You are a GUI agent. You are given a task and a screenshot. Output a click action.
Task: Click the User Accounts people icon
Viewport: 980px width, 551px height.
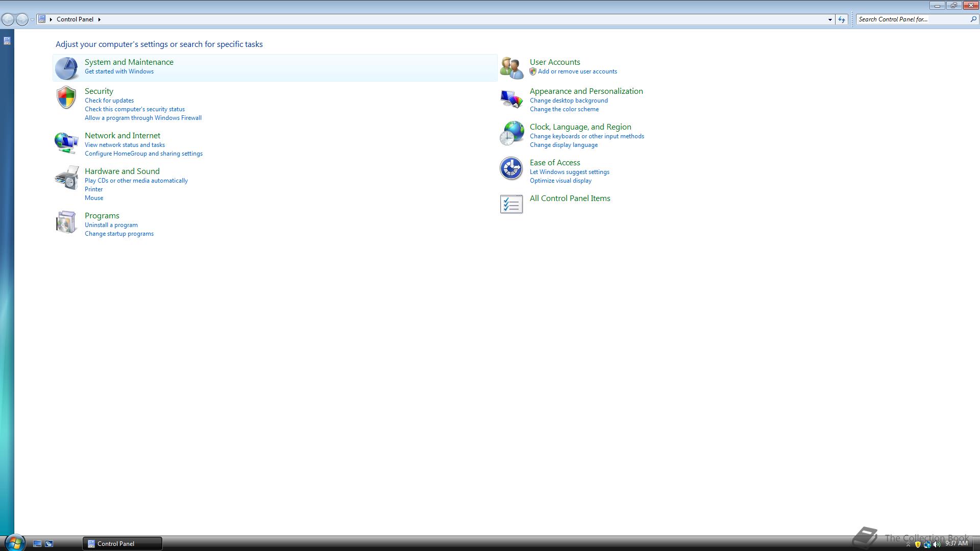click(x=511, y=68)
